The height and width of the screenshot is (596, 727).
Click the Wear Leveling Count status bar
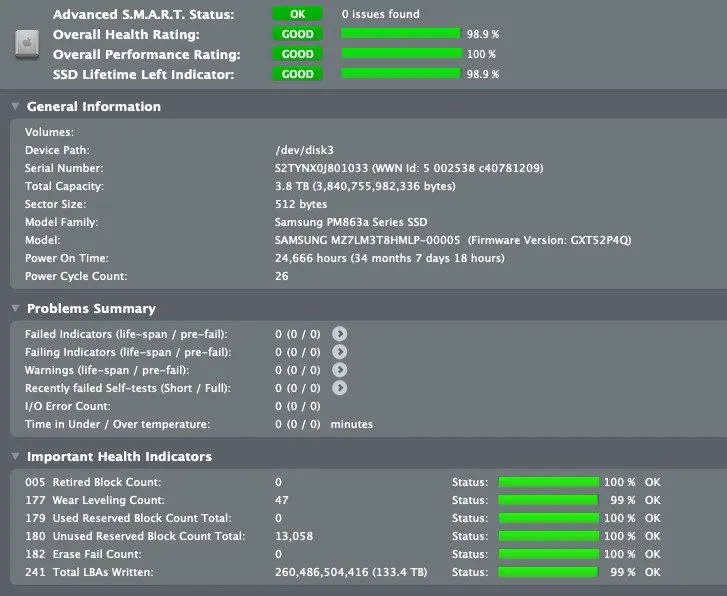548,500
